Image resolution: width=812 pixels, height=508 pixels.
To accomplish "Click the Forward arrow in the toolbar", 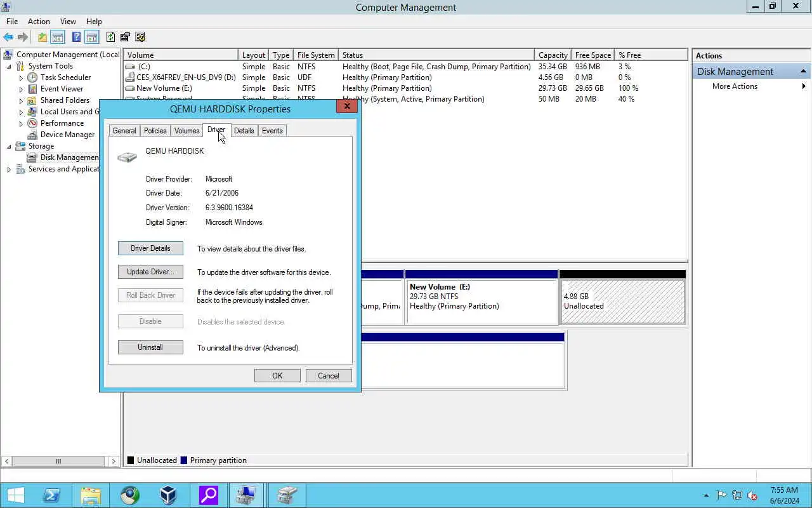I will point(23,37).
